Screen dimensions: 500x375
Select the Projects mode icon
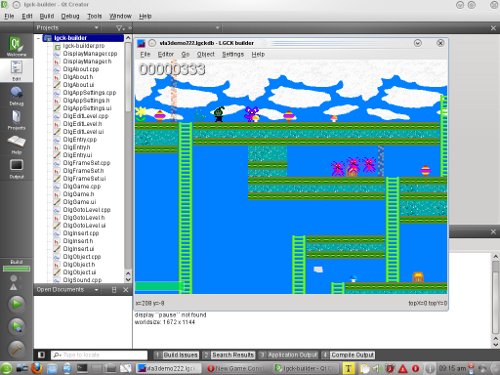coord(16,119)
